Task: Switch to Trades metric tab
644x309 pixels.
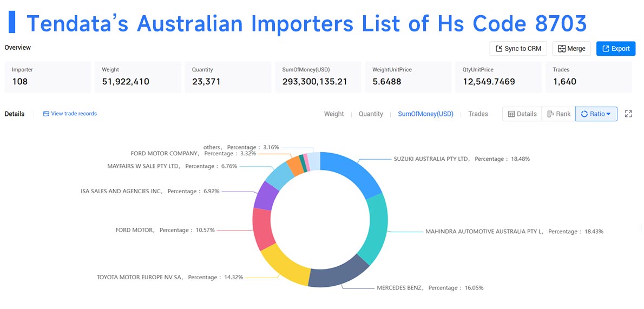Action: coord(478,114)
